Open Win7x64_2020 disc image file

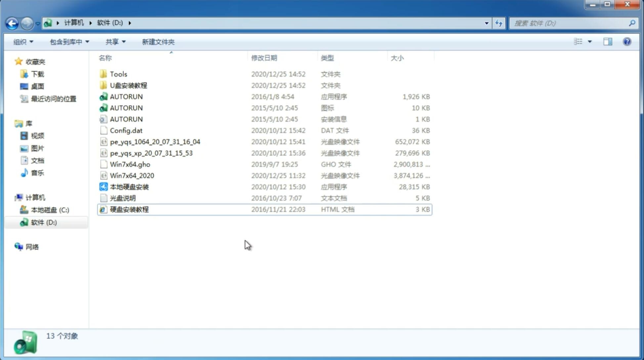click(132, 176)
